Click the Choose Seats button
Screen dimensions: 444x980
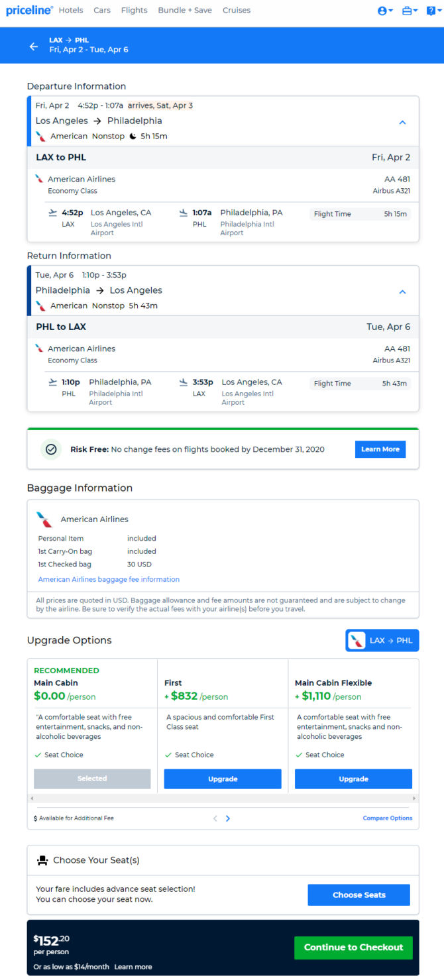tap(359, 895)
